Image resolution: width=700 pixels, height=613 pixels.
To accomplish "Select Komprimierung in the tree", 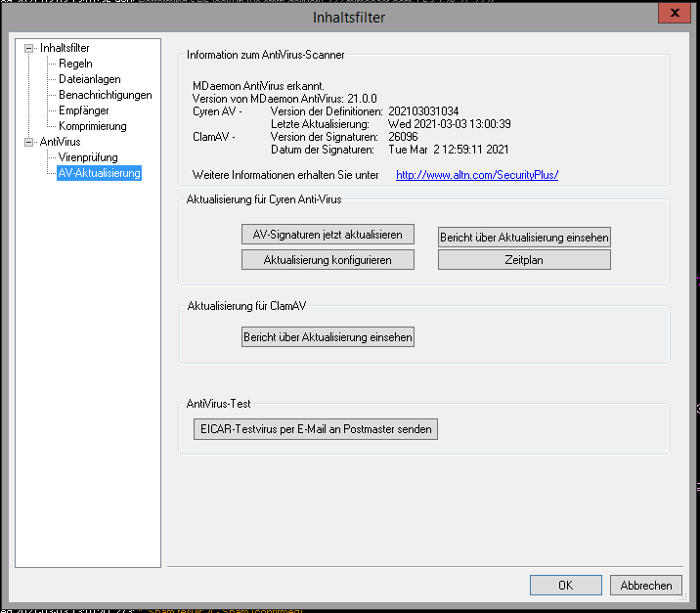I will click(x=93, y=126).
